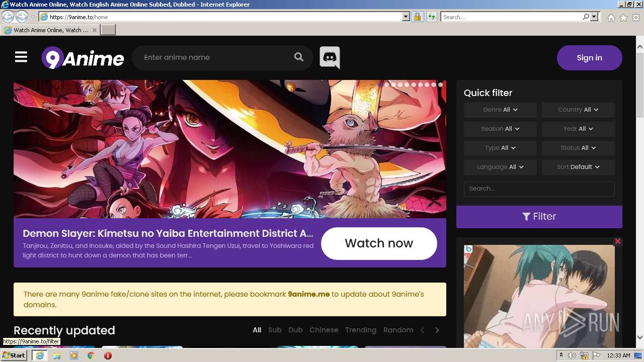Open Demon Slayer Entertainment District title
The image size is (644, 362).
click(168, 233)
